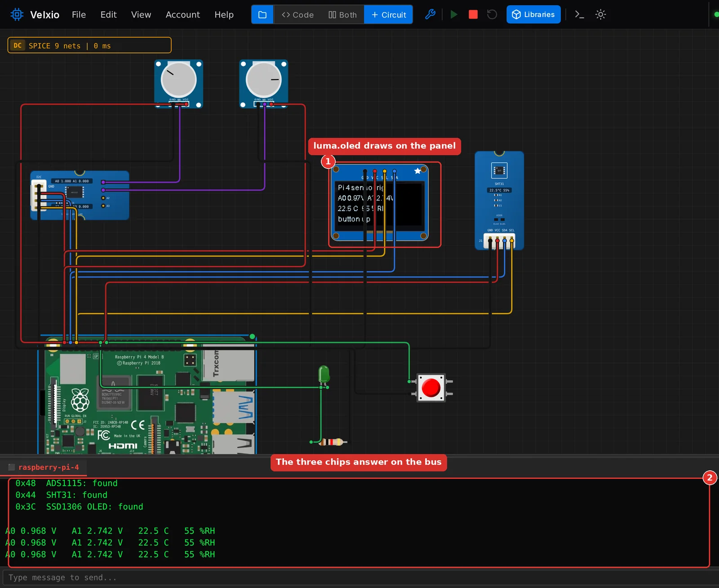The image size is (719, 588).
Task: Switch to Circuit view
Action: tap(389, 14)
